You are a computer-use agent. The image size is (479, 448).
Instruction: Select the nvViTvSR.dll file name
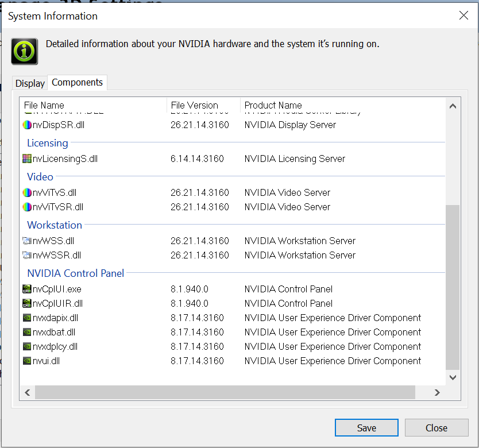[58, 207]
